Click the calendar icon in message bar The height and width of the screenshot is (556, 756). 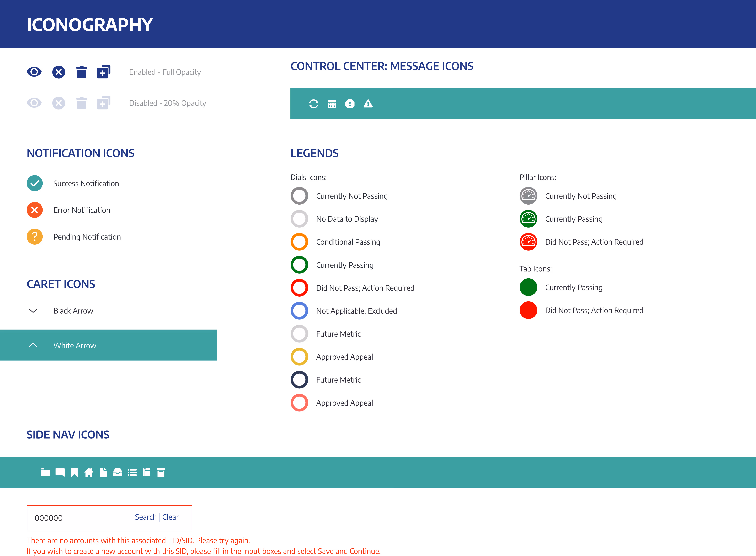click(x=331, y=104)
